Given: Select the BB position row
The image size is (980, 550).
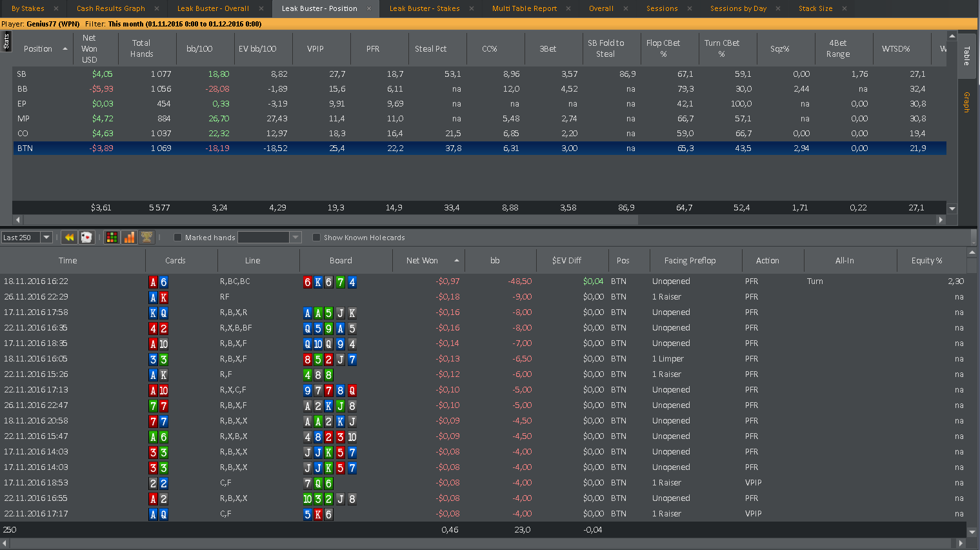Looking at the screenshot, I should click(x=479, y=89).
